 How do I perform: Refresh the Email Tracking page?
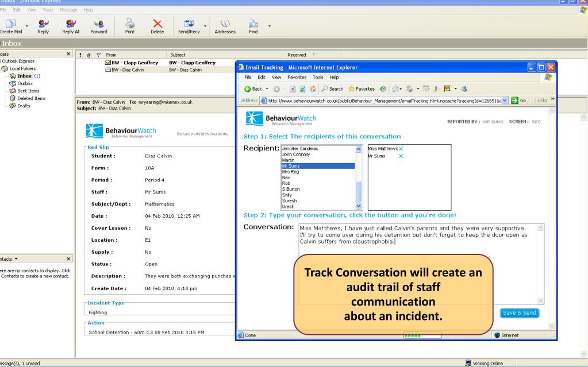coord(302,89)
